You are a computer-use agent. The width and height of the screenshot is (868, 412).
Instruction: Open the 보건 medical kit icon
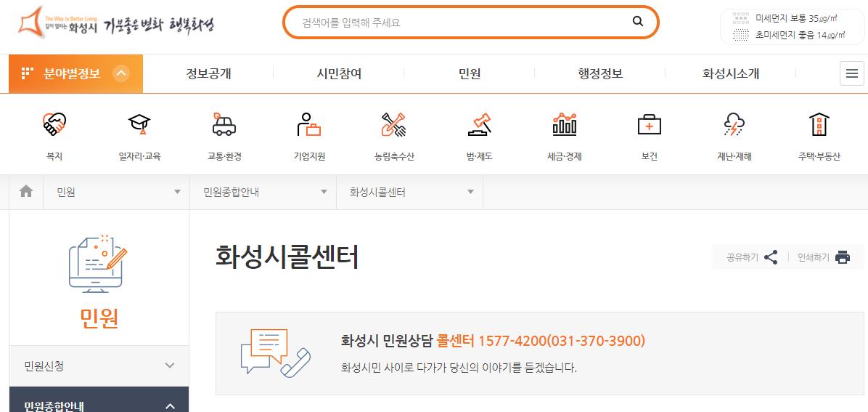pyautogui.click(x=649, y=125)
